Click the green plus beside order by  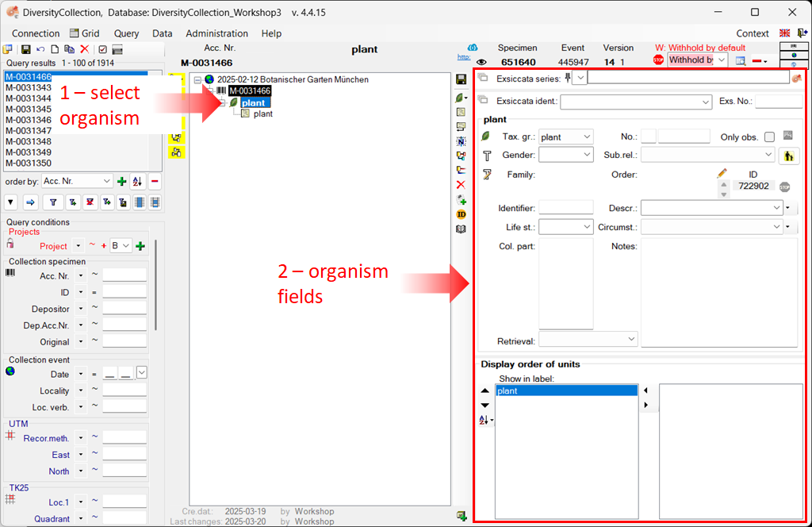coord(122,182)
